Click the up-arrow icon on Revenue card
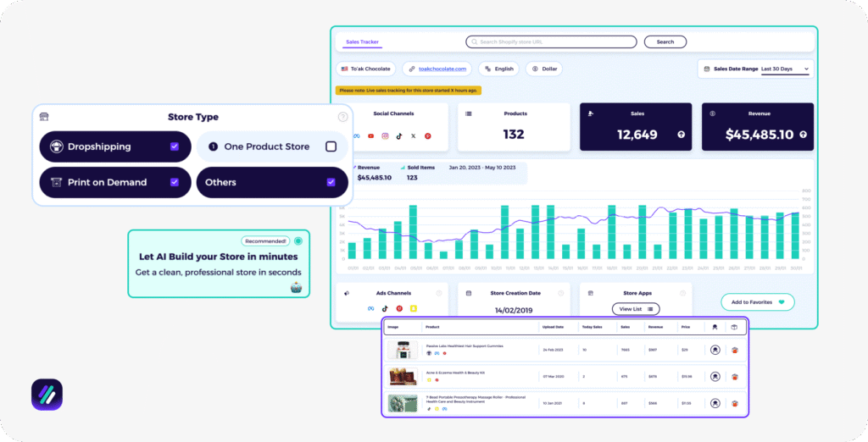The height and width of the screenshot is (442, 868). pos(802,135)
